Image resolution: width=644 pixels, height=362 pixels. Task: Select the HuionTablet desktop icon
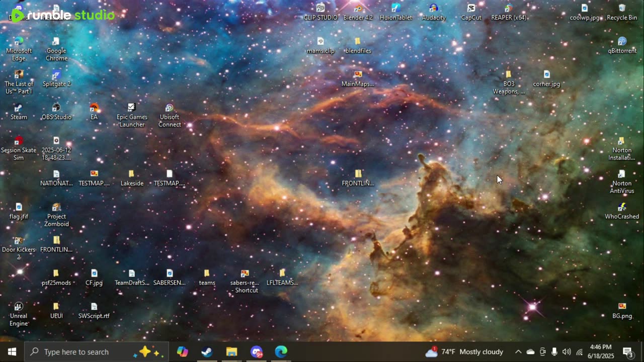(x=395, y=12)
